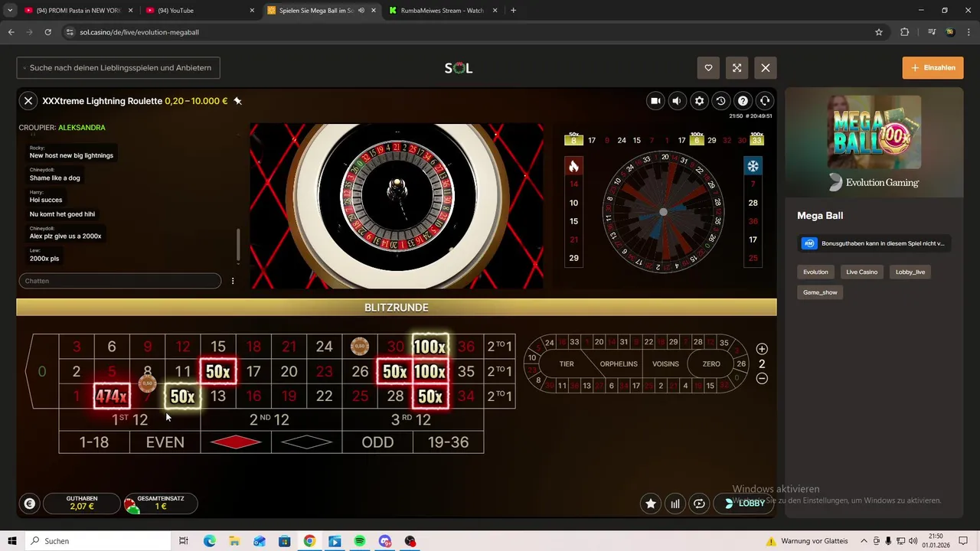Switch to PROMI Pasta in NEW YORK tab
The width and height of the screenshot is (980, 551).
coord(77,11)
